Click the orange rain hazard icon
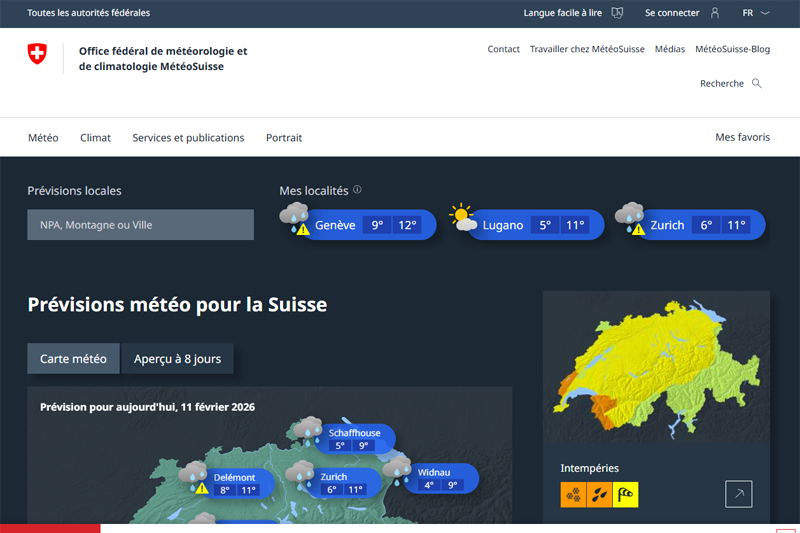This screenshot has height=533, width=800. pos(599,494)
